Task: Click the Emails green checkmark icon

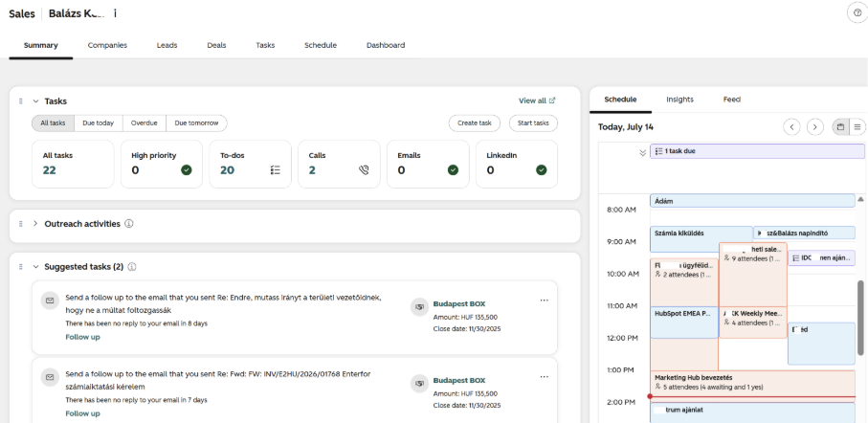Action: 453,170
